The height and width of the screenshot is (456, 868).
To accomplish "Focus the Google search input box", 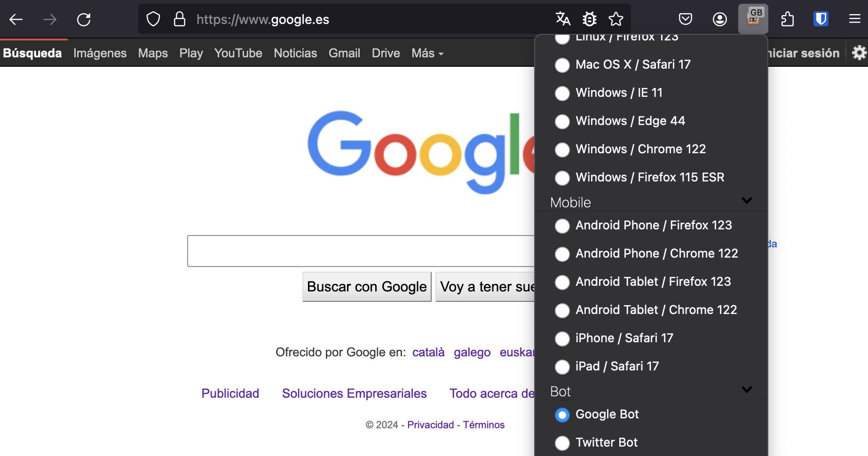I will [x=361, y=251].
